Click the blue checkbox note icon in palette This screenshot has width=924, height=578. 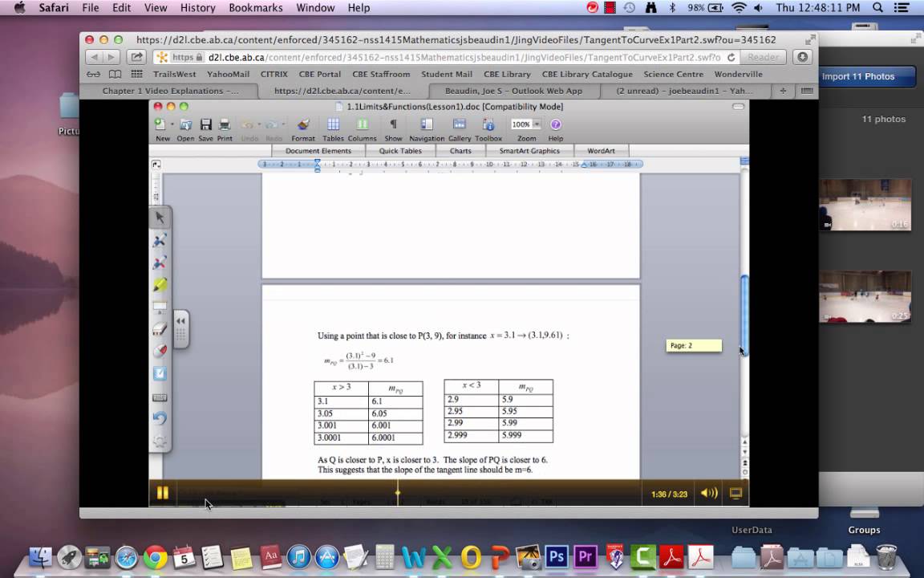click(x=160, y=373)
